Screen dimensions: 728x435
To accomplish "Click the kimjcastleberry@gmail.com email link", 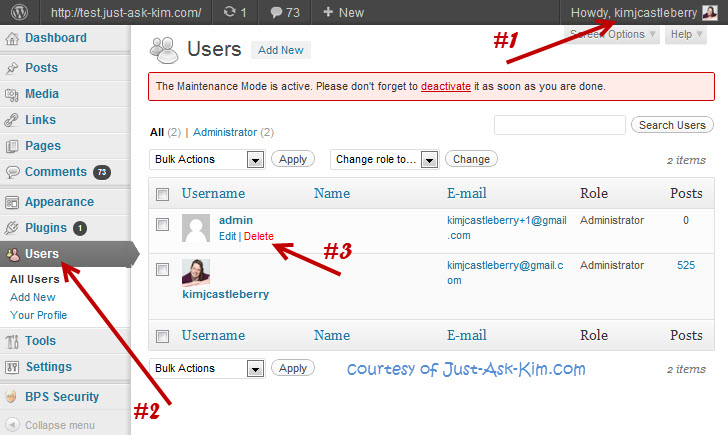I will (505, 273).
